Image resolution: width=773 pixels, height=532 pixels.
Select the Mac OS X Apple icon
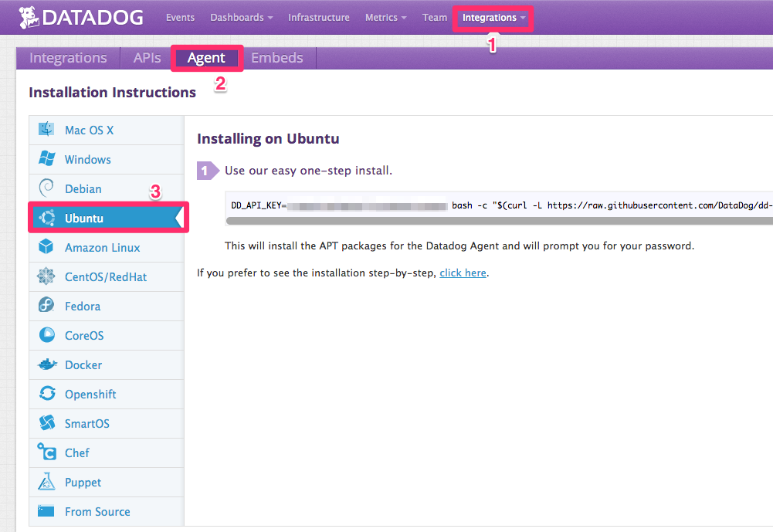point(46,130)
